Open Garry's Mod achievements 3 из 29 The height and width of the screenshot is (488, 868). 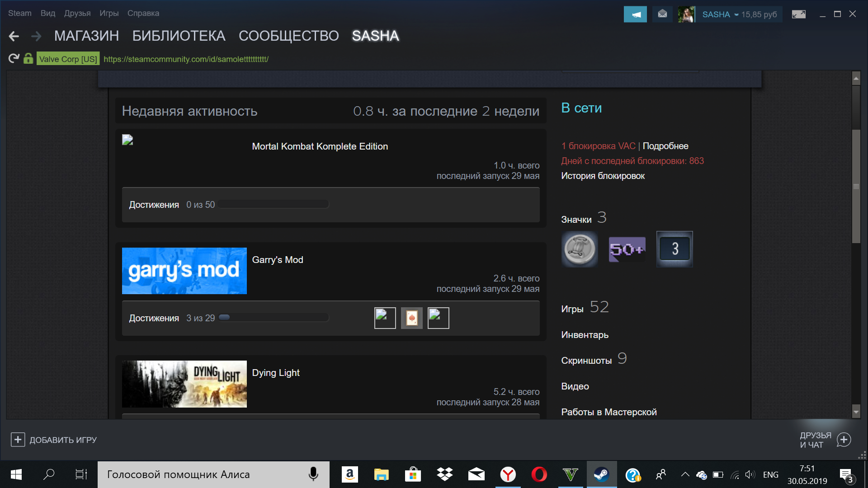(x=172, y=318)
